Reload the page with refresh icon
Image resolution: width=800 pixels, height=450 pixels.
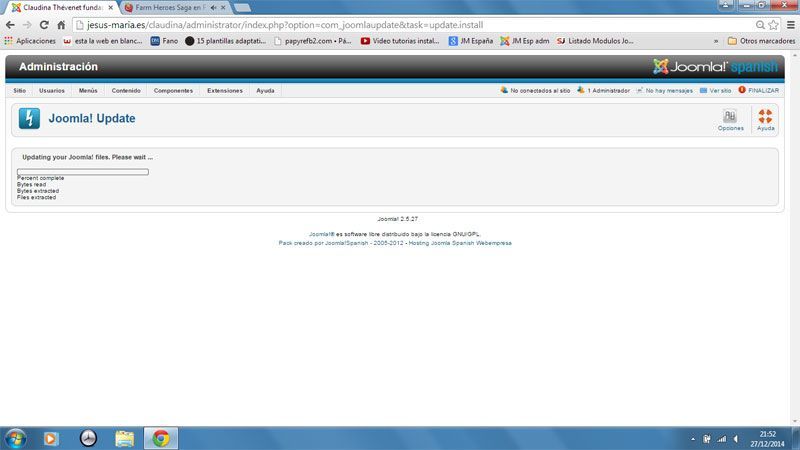pyautogui.click(x=44, y=24)
